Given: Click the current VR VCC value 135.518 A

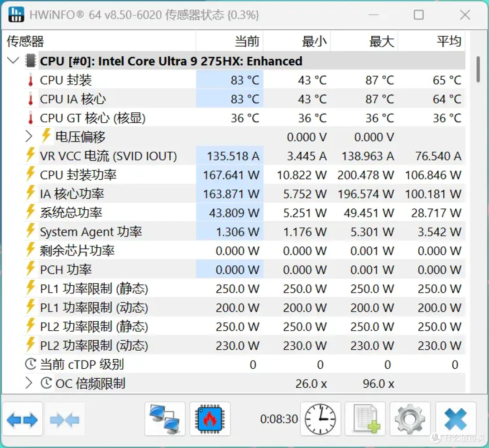Looking at the screenshot, I should click(x=233, y=156).
